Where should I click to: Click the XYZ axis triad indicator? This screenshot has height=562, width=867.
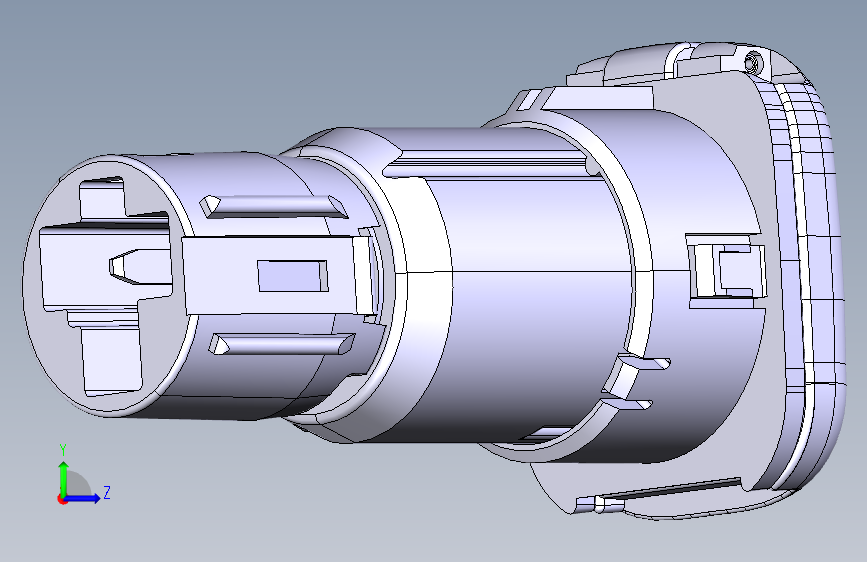point(83,475)
